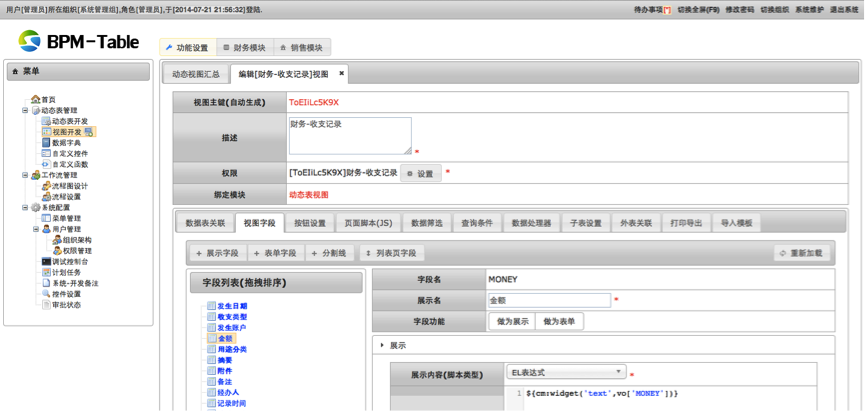Select the 做为展示 field function

coord(512,322)
